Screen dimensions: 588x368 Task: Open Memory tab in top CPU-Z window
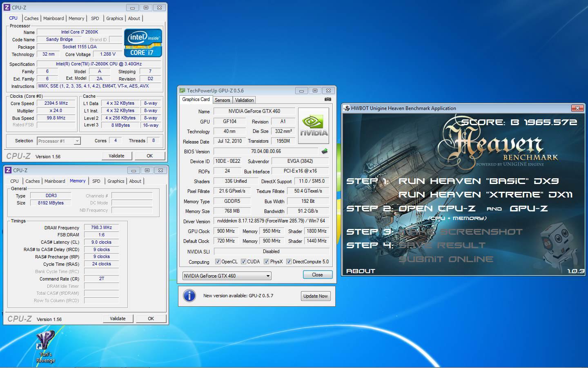[76, 18]
